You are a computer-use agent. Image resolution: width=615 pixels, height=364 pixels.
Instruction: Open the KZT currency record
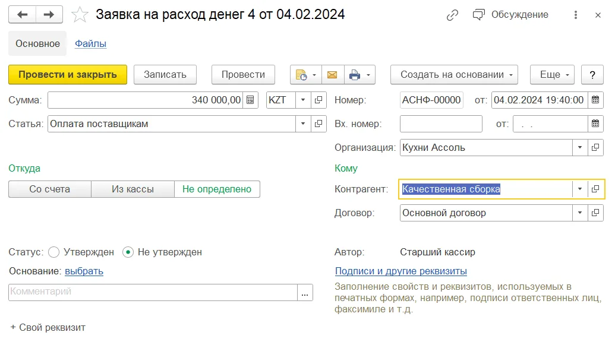click(x=318, y=100)
